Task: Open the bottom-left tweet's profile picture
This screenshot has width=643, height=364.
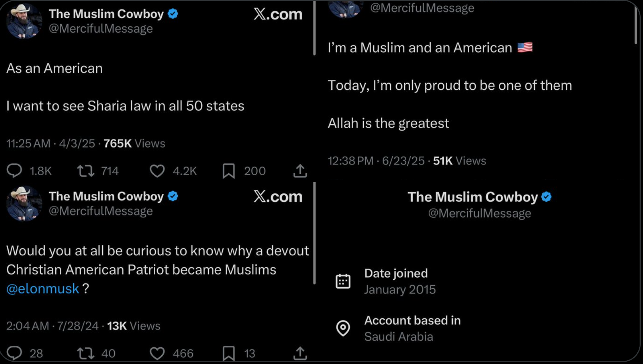Action: (x=24, y=203)
